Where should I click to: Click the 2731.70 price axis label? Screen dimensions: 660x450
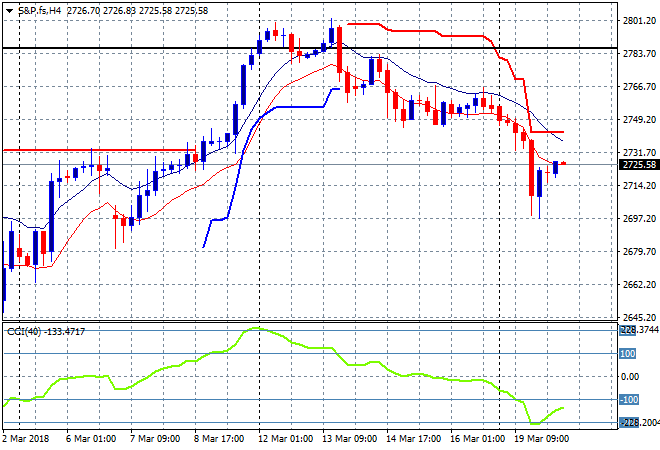(639, 152)
